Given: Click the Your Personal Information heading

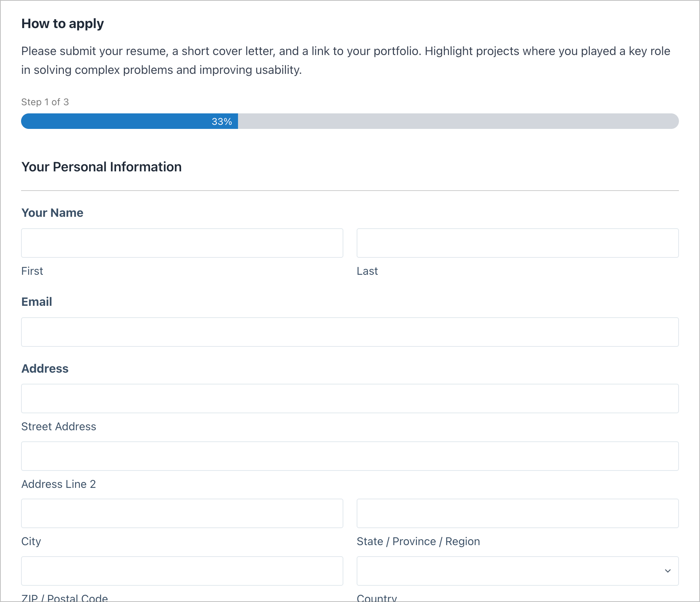Looking at the screenshot, I should 101,167.
